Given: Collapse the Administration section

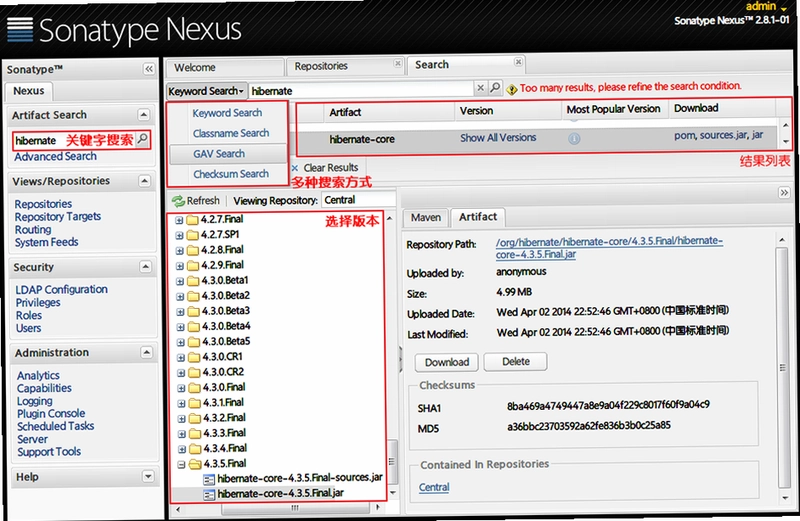Looking at the screenshot, I should tap(146, 352).
